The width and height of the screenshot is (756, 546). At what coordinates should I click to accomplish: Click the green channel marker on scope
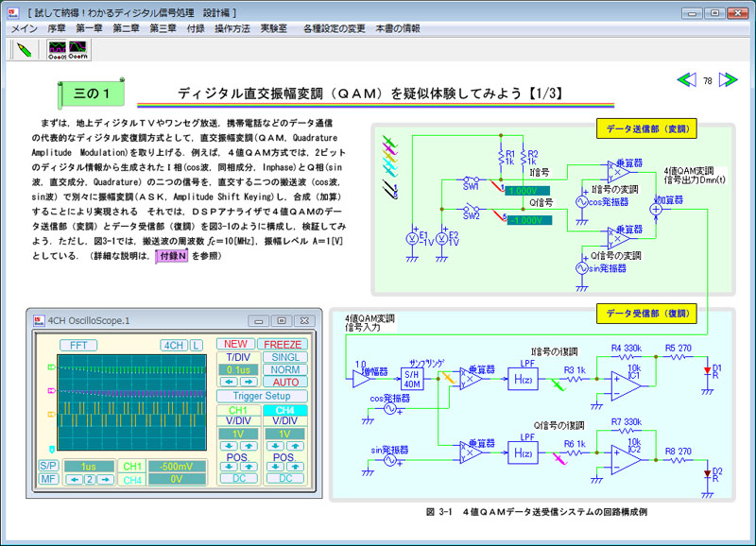point(51,367)
